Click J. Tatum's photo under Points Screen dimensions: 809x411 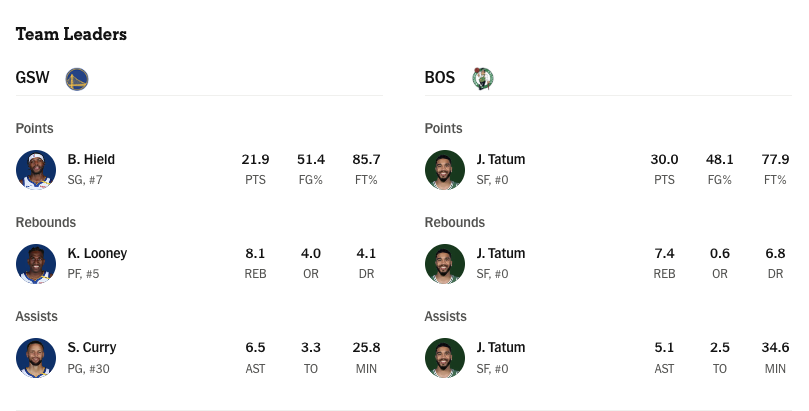click(445, 170)
